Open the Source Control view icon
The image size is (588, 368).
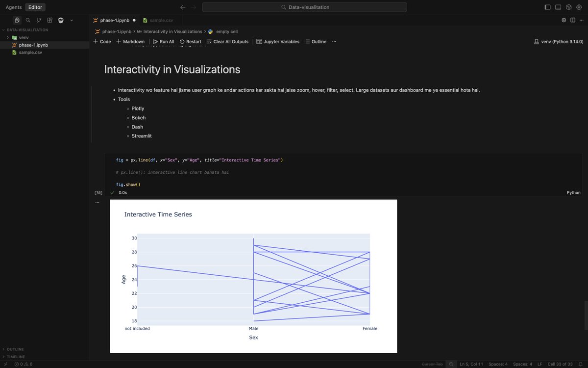coord(39,20)
